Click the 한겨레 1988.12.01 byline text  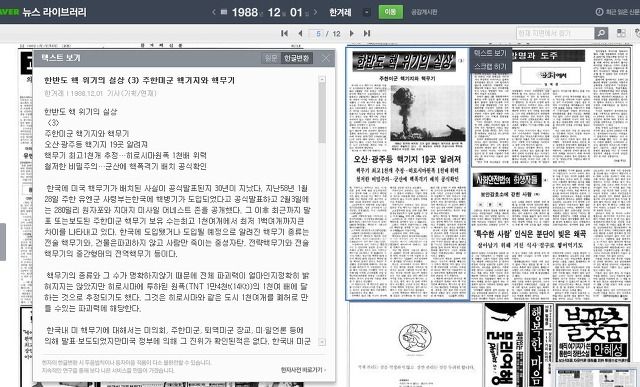(100, 93)
